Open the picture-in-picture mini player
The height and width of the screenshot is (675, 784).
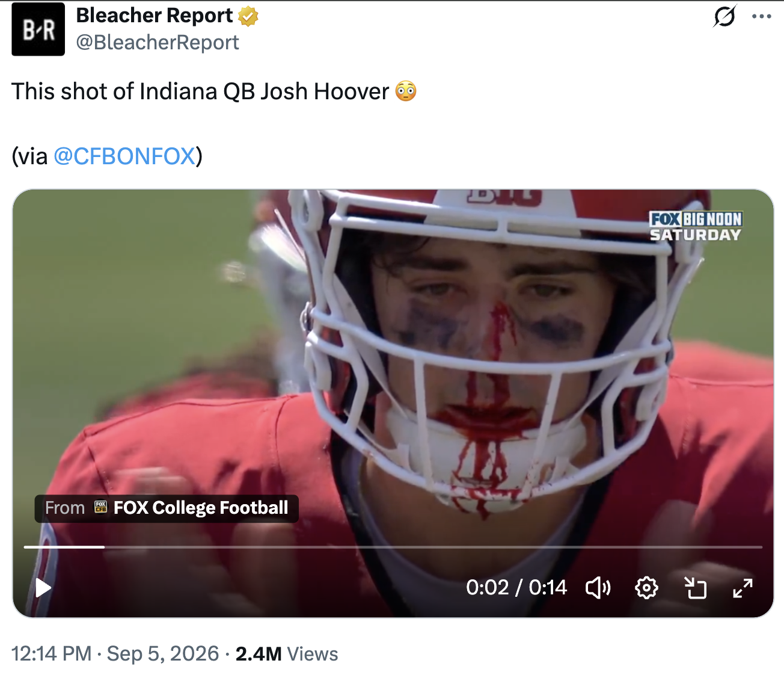[695, 588]
